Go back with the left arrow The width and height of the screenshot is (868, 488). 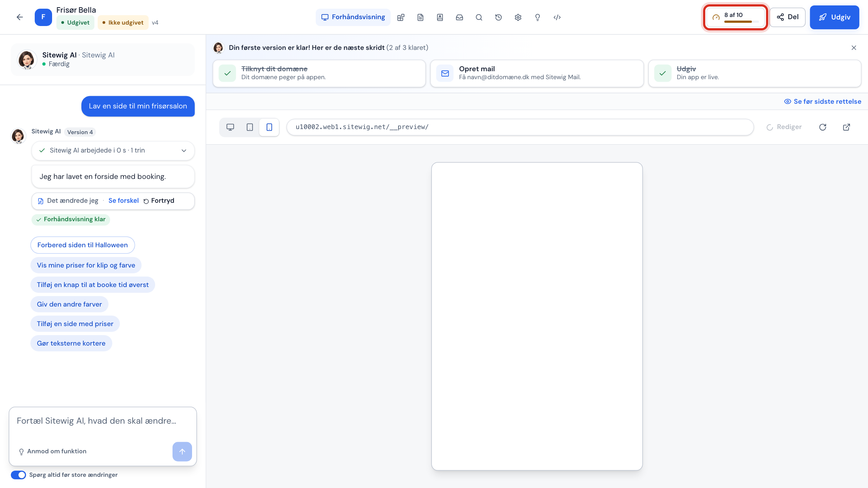[x=20, y=17]
